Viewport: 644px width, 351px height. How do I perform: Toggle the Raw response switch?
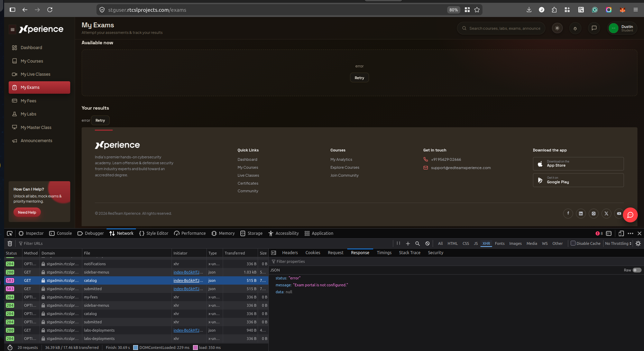[x=637, y=270]
